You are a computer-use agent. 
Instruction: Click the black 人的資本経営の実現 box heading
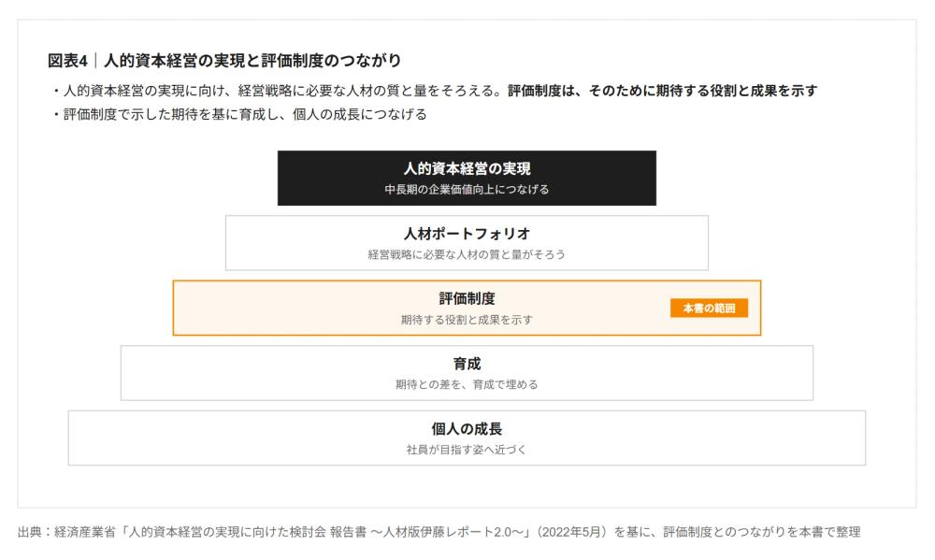point(467,169)
